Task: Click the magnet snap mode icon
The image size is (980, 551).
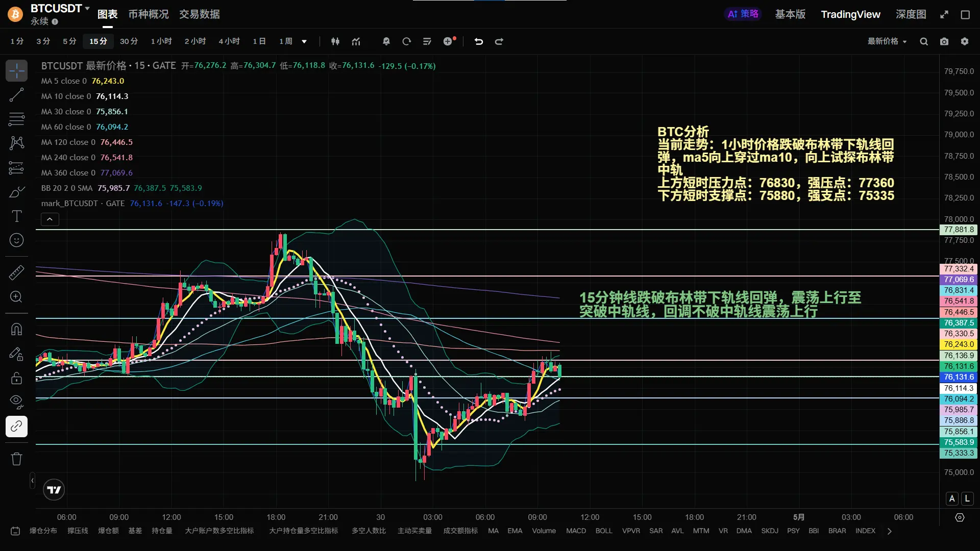Action: (16, 329)
